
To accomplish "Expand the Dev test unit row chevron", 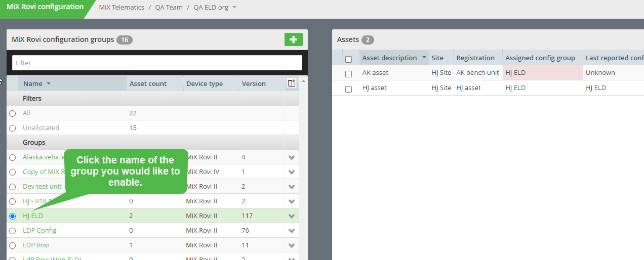I will [292, 187].
